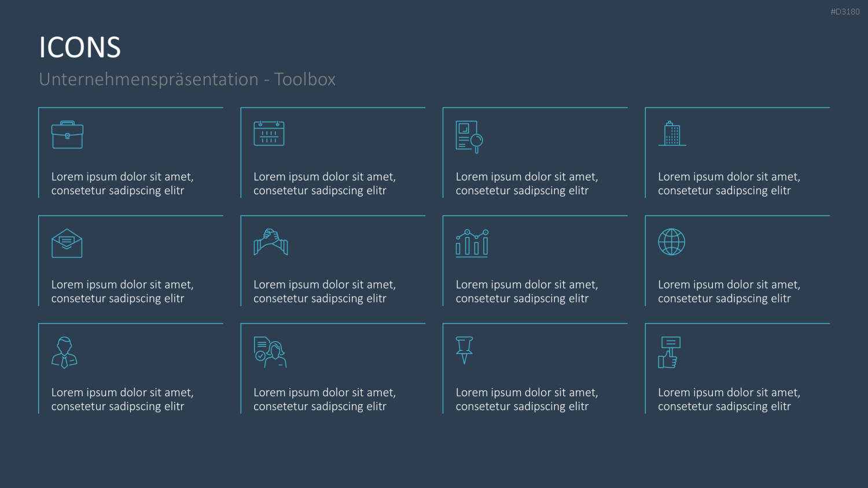Click Lorem ipsum text under the thumbs-up icon
Screen dimensions: 868x488
point(729,400)
